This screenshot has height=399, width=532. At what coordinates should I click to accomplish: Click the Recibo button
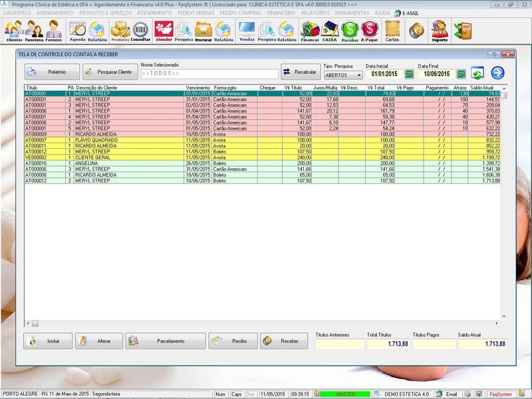(x=233, y=341)
